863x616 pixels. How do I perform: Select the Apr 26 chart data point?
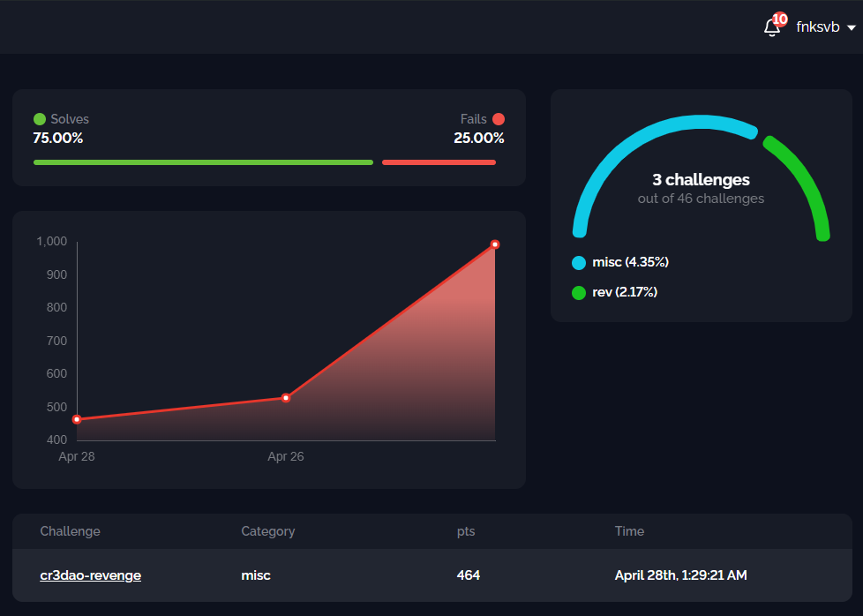click(x=286, y=398)
